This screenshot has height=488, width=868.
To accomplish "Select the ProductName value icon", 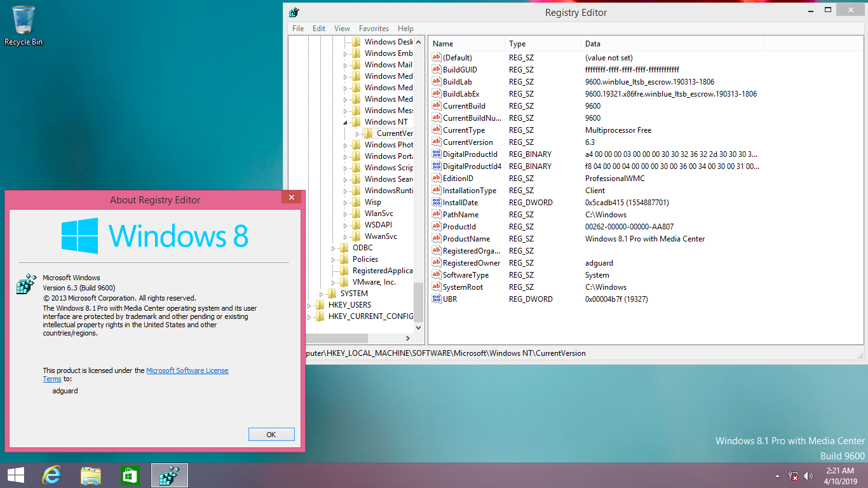I will pos(437,238).
